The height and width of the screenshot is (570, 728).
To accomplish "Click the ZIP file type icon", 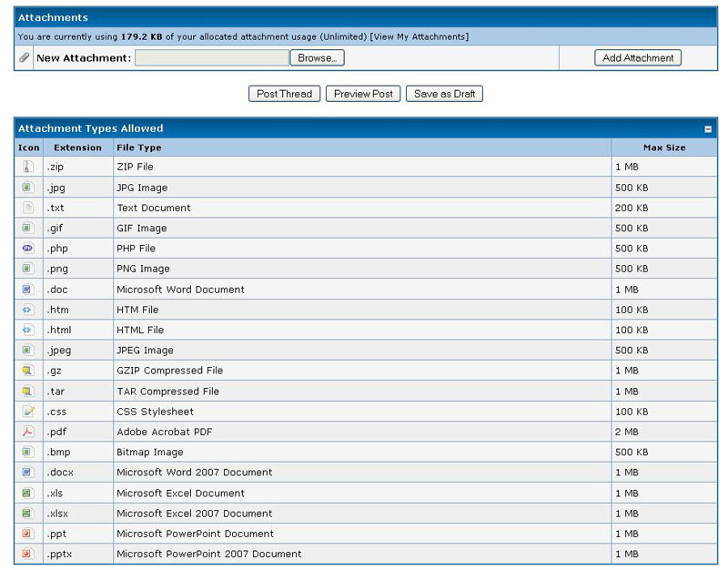I will click(28, 167).
